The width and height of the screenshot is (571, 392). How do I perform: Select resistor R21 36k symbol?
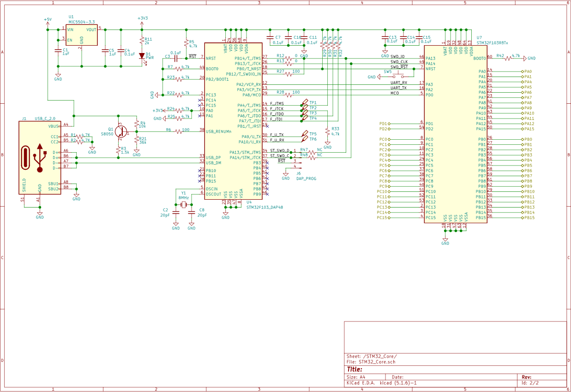click(137, 140)
